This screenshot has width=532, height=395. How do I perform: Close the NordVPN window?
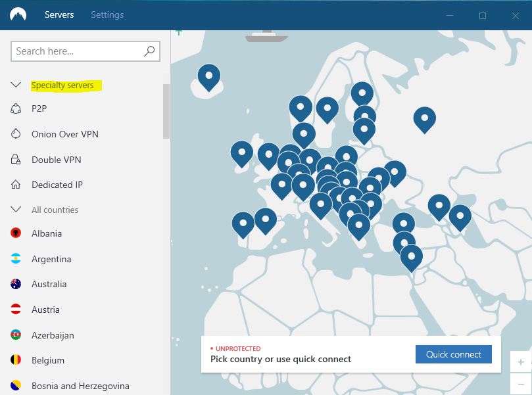tap(516, 15)
